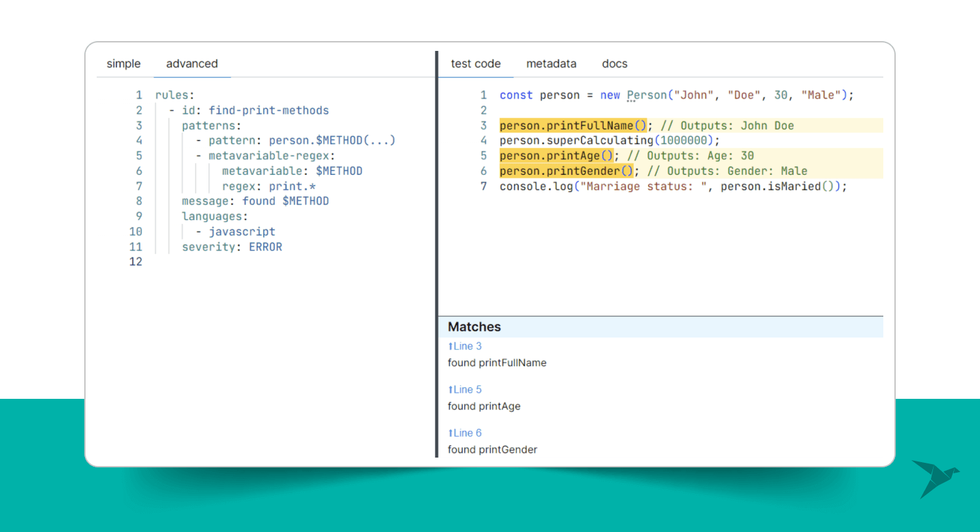Click the severity: ERROR line in rule
Viewport: 980px width, 532px height.
pyautogui.click(x=232, y=247)
